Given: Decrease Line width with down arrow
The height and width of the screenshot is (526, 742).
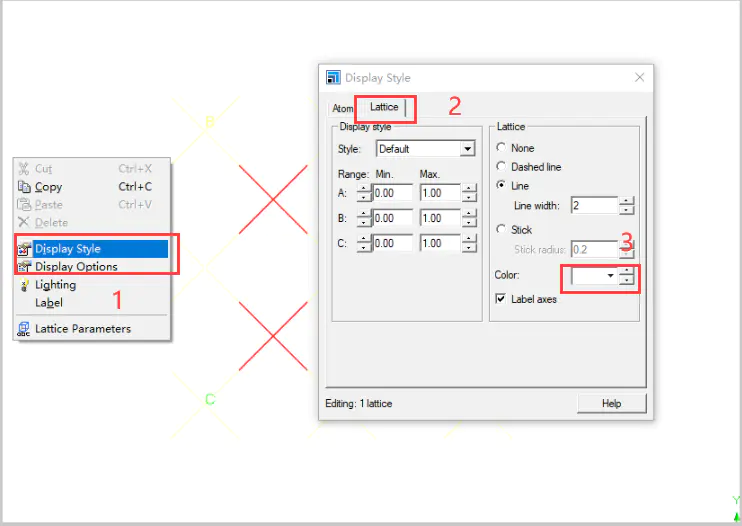Looking at the screenshot, I should 627,210.
